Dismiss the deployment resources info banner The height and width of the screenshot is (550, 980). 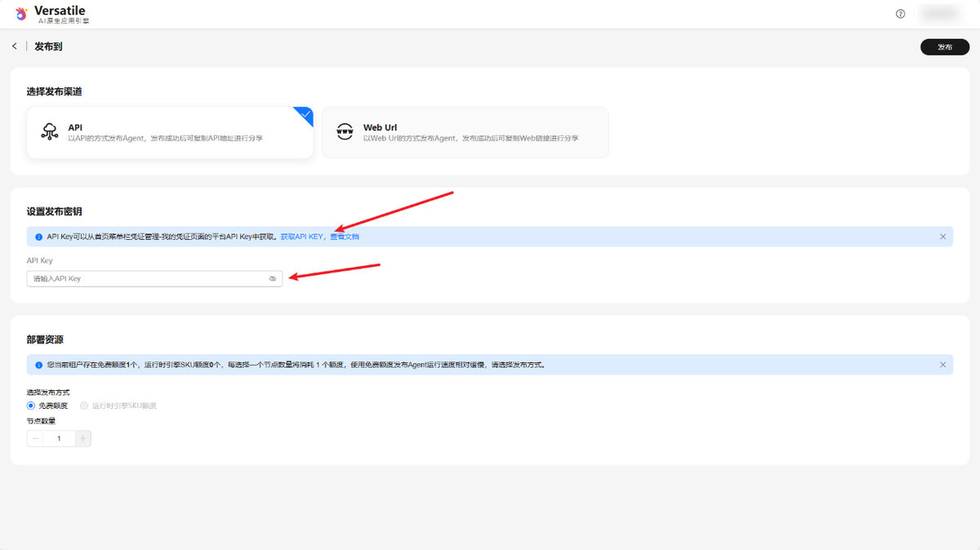point(942,365)
